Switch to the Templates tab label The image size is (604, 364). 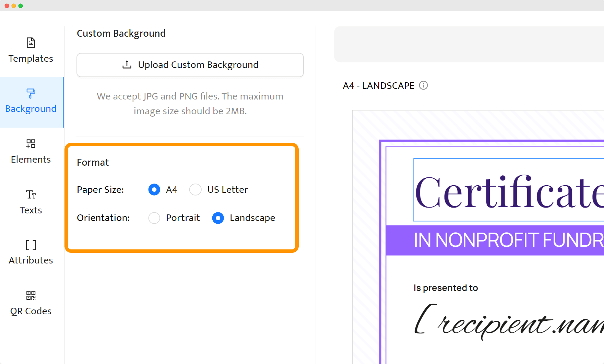[x=31, y=59]
